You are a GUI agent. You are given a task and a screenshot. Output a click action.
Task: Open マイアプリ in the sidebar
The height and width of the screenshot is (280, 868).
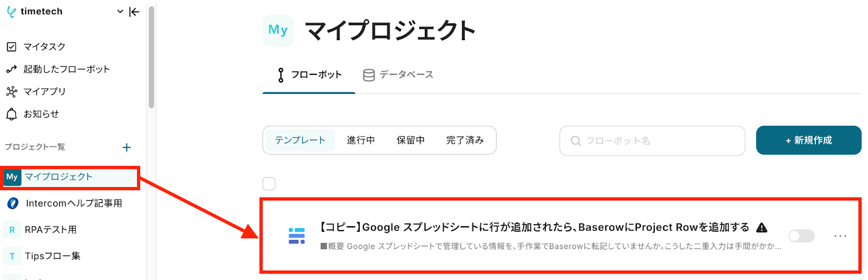click(44, 92)
